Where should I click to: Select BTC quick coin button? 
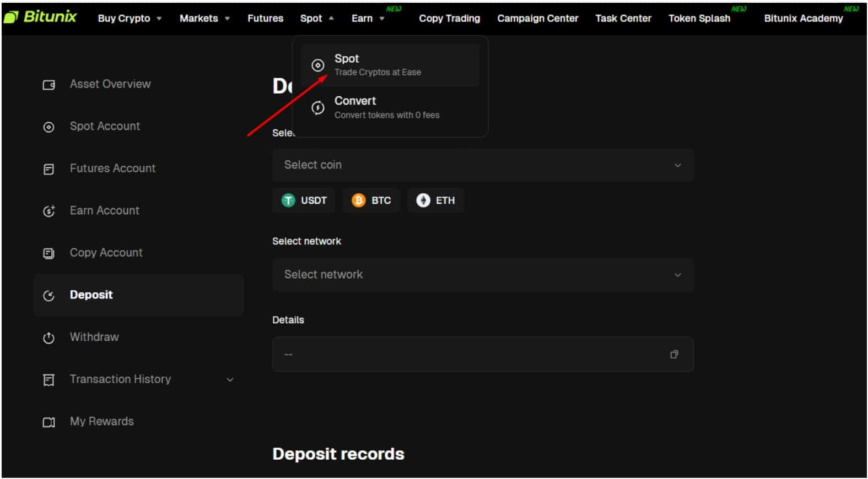point(371,200)
